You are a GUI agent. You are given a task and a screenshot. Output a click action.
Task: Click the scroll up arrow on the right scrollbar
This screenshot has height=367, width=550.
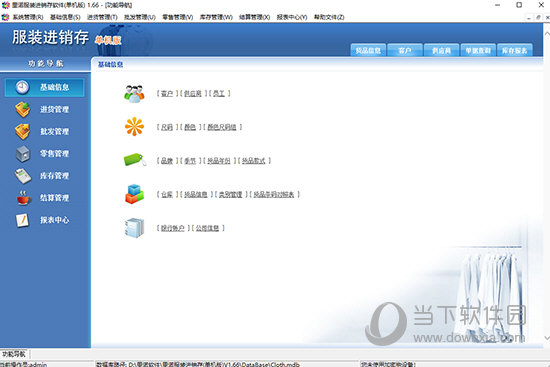click(547, 33)
